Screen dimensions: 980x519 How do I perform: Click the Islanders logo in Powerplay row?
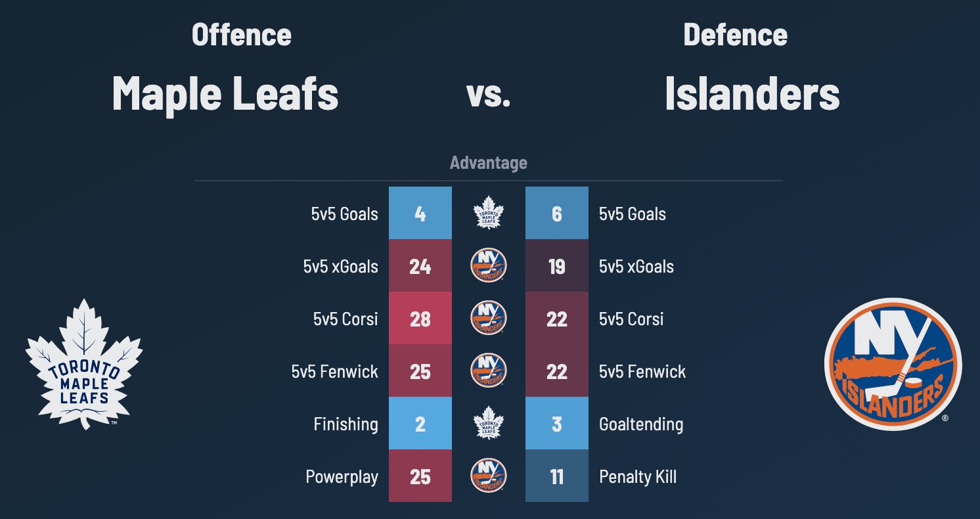tap(489, 476)
